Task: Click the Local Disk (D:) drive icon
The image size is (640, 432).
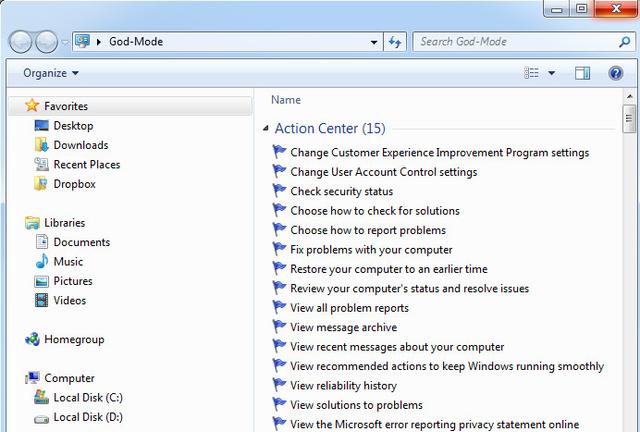Action: 41,419
